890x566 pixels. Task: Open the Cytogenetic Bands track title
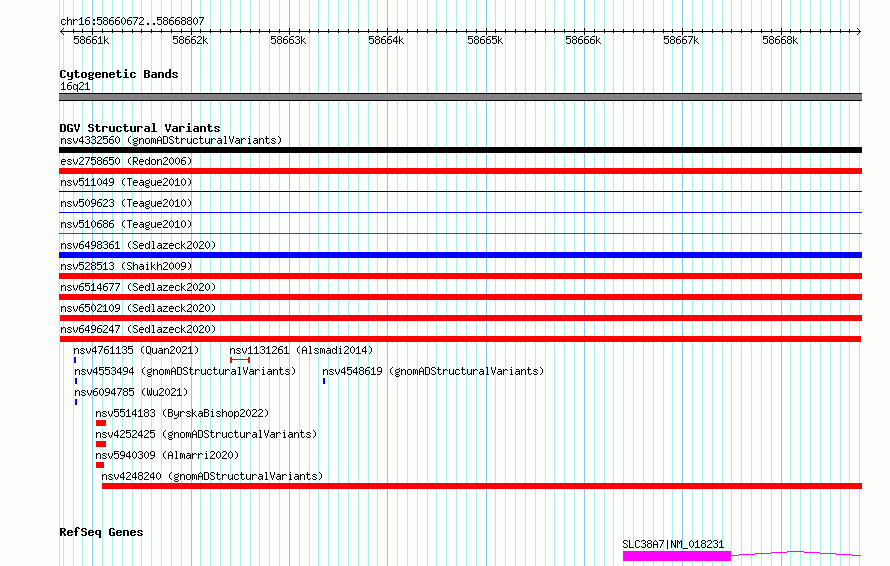pos(119,74)
